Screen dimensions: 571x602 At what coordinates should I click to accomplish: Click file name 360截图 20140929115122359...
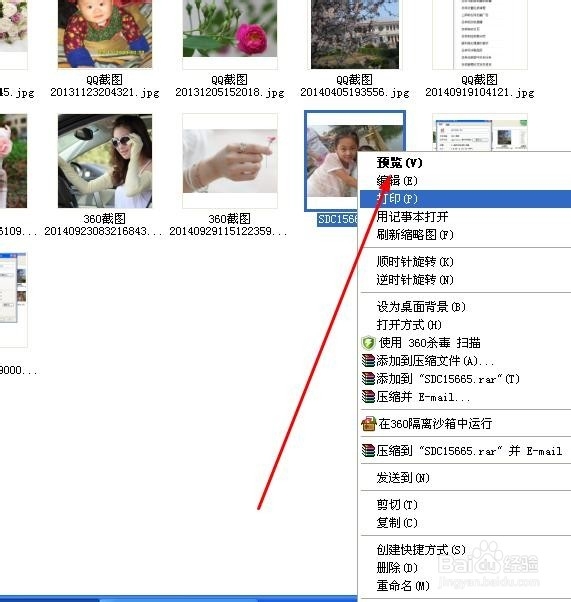tap(229, 225)
